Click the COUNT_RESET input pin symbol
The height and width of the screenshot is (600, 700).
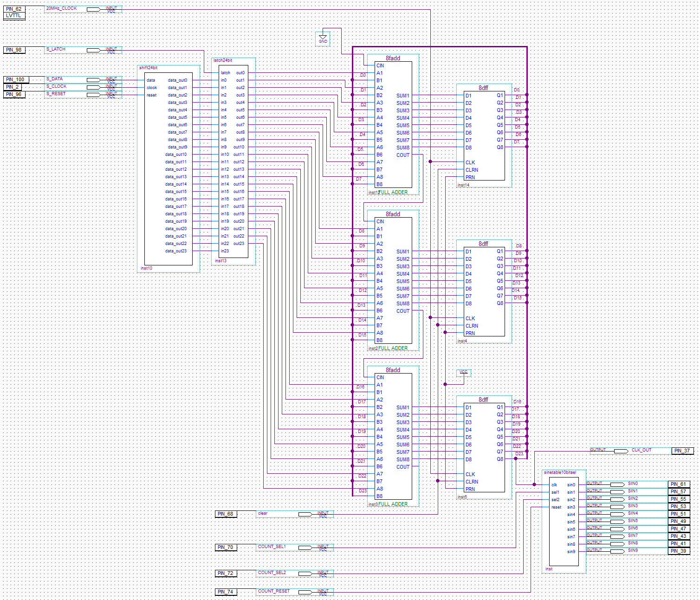(x=305, y=592)
